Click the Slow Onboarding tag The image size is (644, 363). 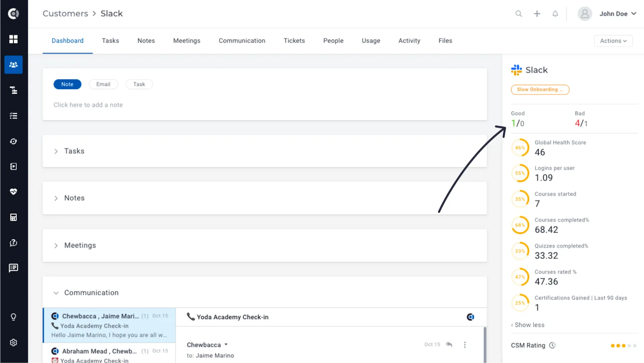540,90
